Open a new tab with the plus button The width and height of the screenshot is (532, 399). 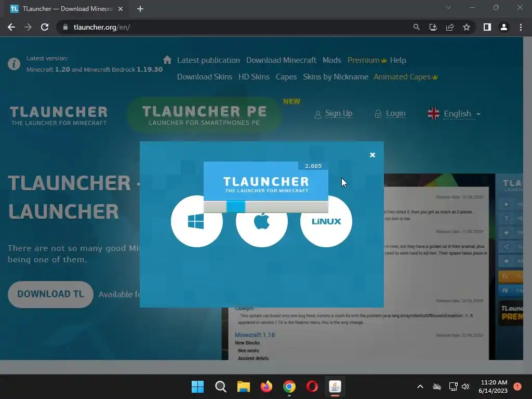click(x=140, y=9)
